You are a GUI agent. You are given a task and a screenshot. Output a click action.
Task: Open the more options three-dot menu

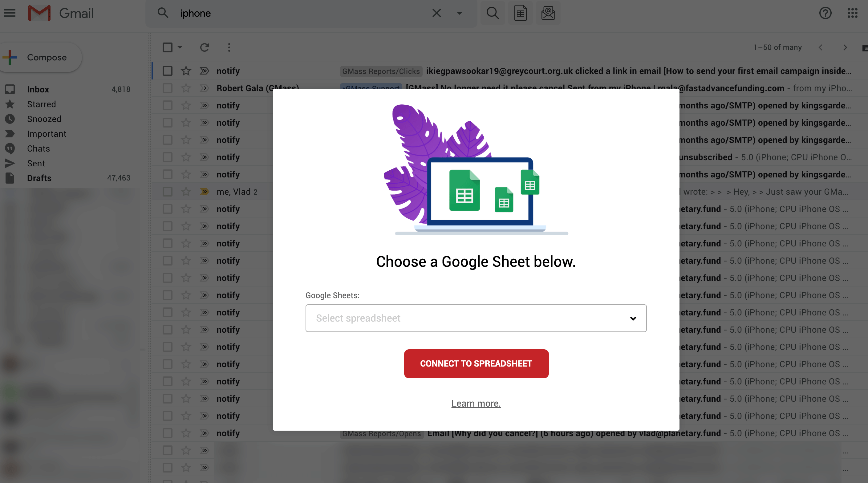pos(229,47)
